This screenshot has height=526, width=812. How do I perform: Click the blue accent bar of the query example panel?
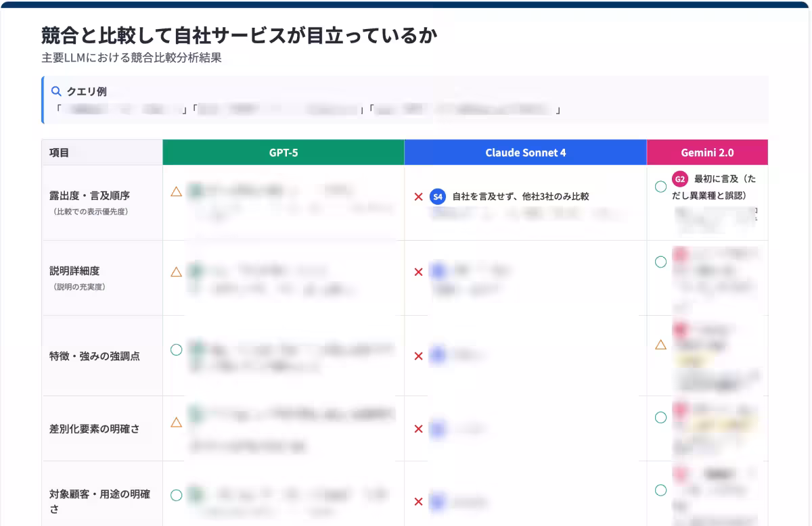42,101
